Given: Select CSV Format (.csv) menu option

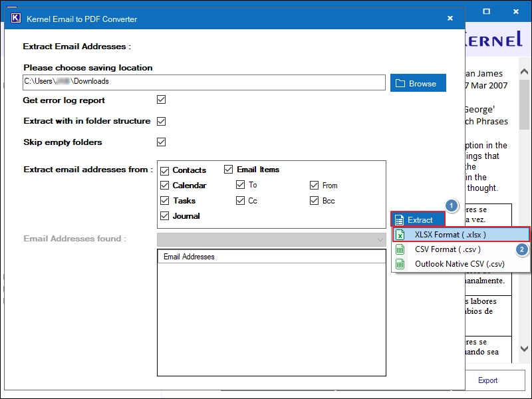Looking at the screenshot, I should [461, 249].
